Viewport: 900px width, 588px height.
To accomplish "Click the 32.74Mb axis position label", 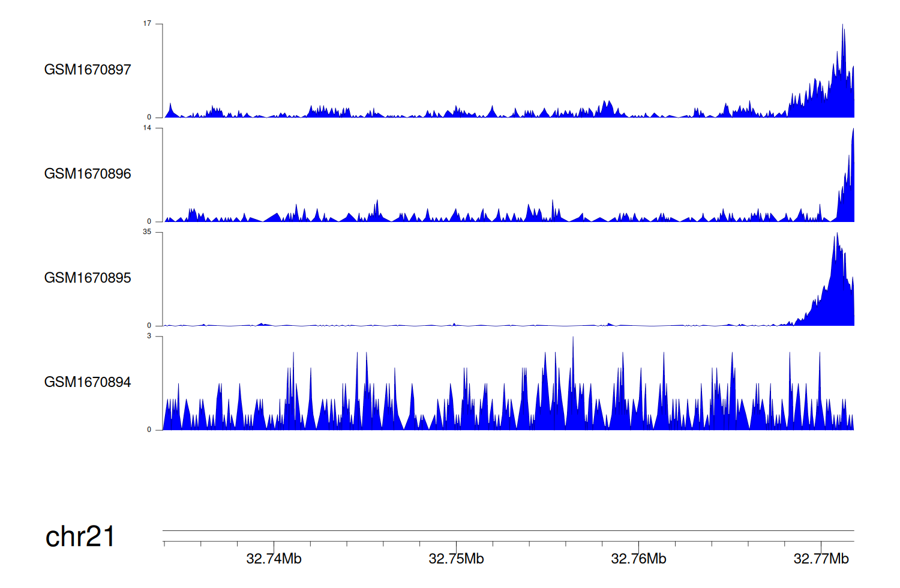I will pyautogui.click(x=274, y=559).
